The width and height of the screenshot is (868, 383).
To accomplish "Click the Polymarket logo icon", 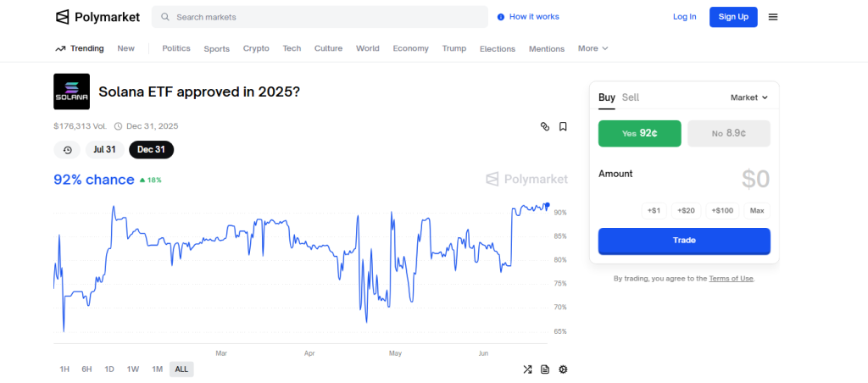I will [63, 17].
